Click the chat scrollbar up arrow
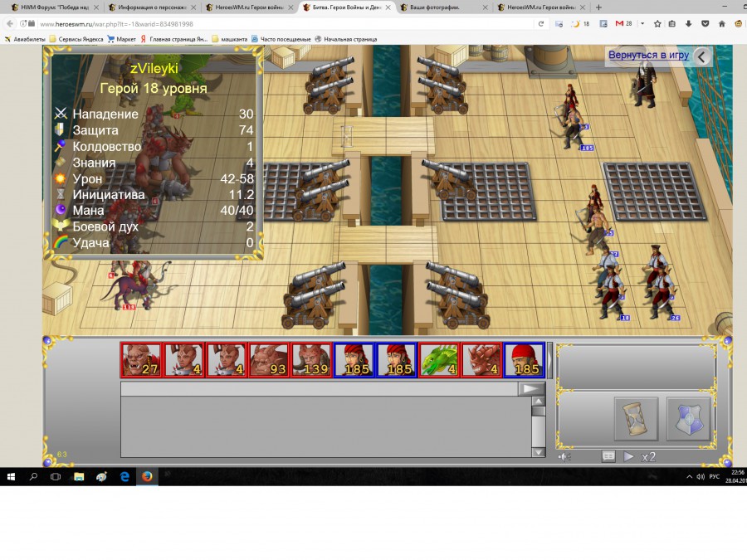 tap(538, 401)
